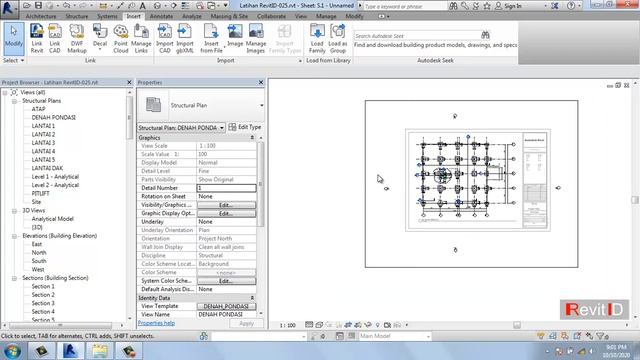Click Visibility/Graphics Edit button
The width and height of the screenshot is (640, 360).
[x=227, y=205]
